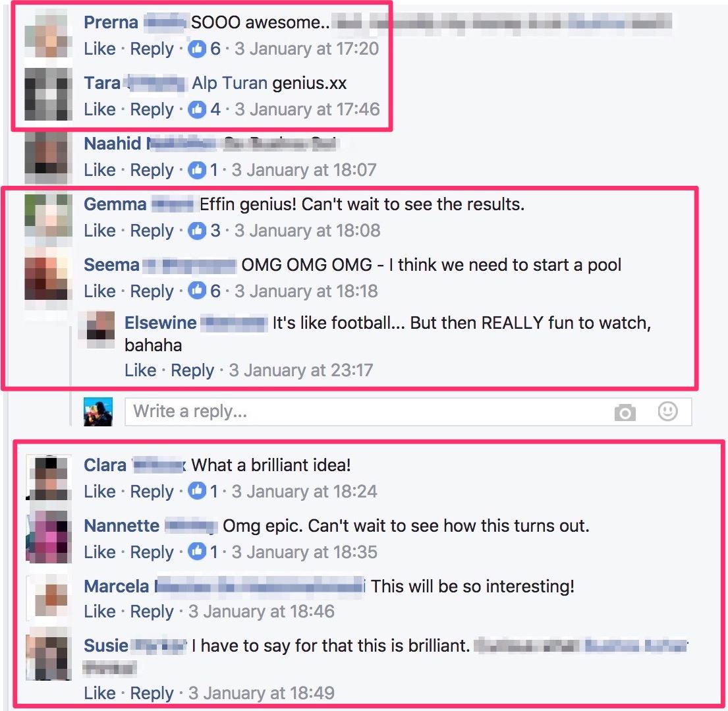Viewport: 728px width, 711px height.
Task: View thumbs-up icon on Nannette's comment
Action: click(x=197, y=552)
